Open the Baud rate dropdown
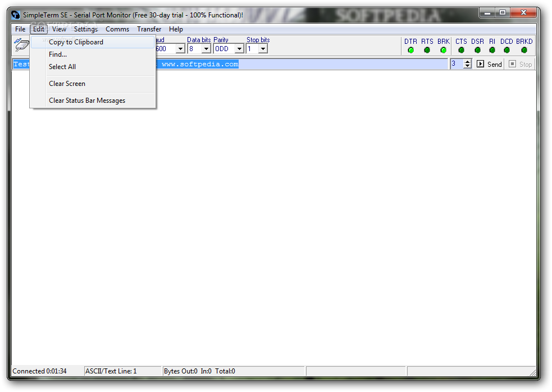Screen dimensions: 552x392 [180, 49]
